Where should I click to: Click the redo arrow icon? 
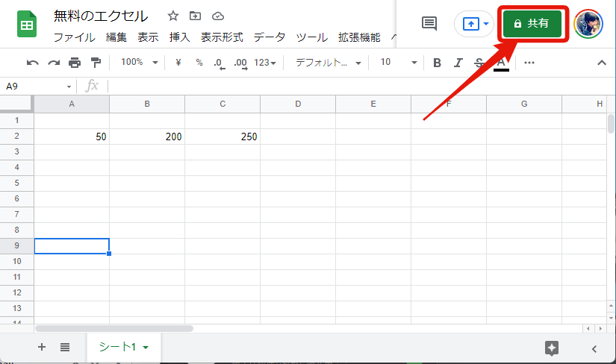pyautogui.click(x=53, y=63)
